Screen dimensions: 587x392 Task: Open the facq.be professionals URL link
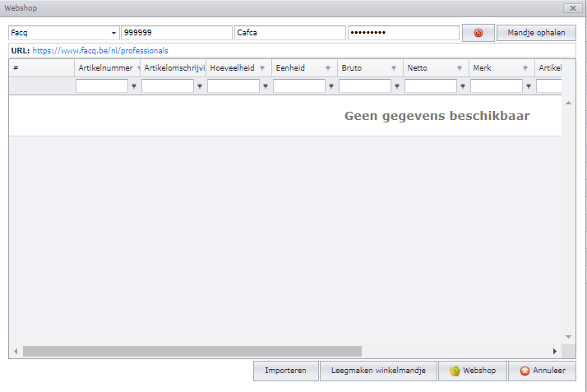[100, 51]
